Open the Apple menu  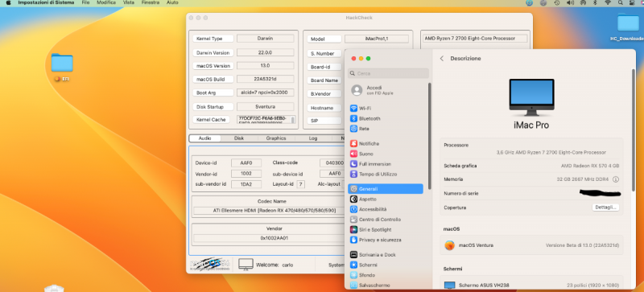tap(8, 2)
